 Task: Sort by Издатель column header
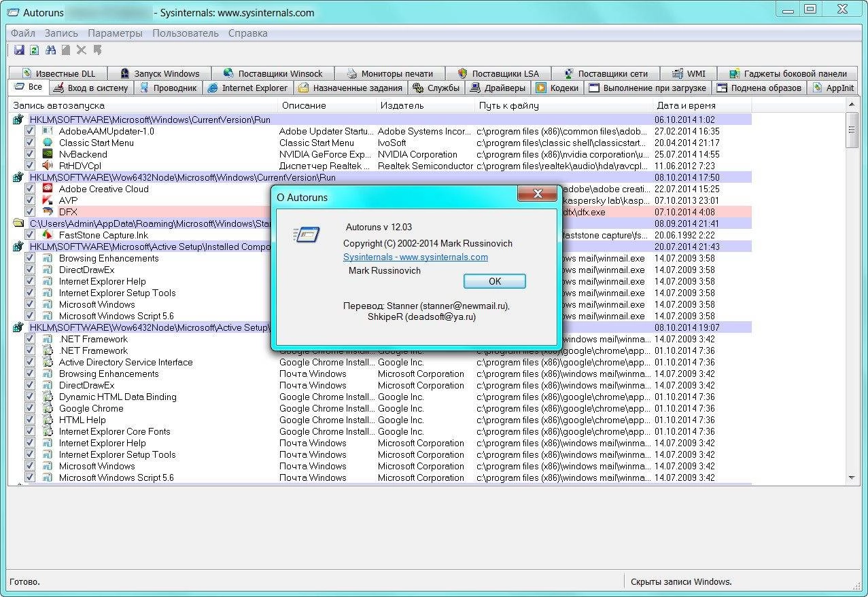pos(426,105)
